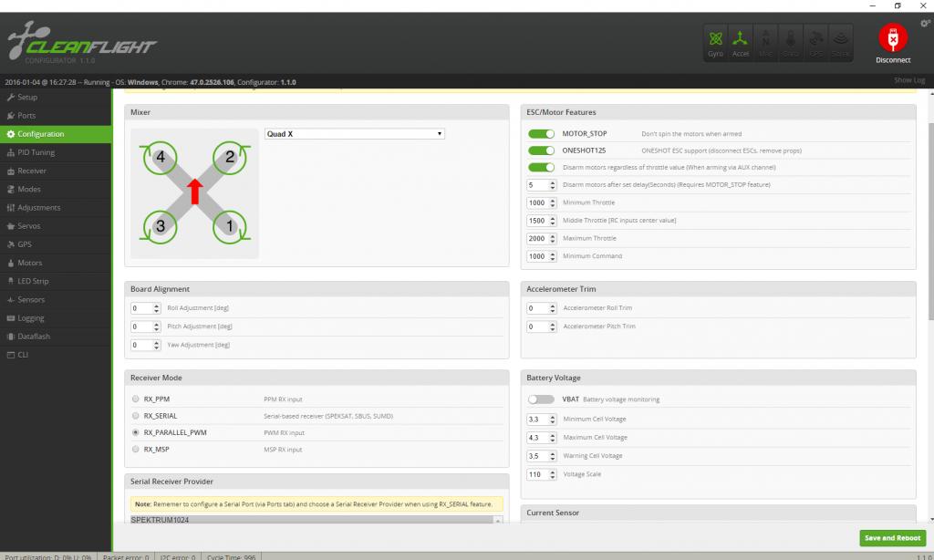This screenshot has width=934, height=560.
Task: Open the Quad X mixer dropdown
Action: tap(354, 134)
